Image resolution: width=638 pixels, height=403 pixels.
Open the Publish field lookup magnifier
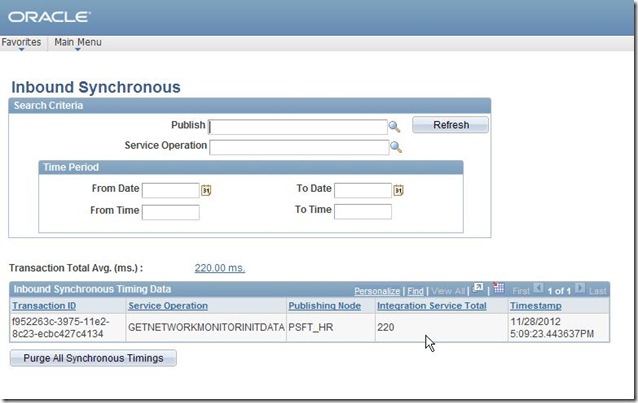point(394,127)
